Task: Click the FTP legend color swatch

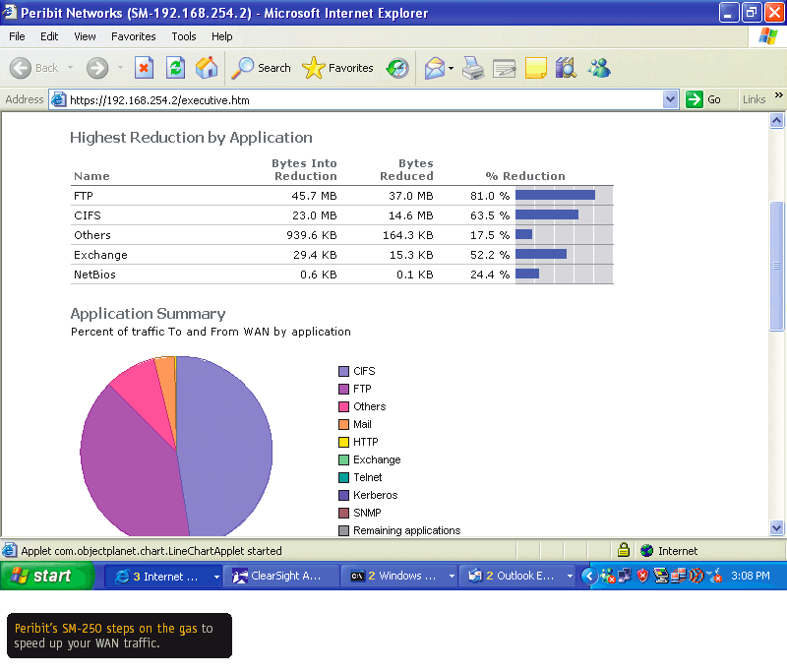Action: click(x=343, y=389)
